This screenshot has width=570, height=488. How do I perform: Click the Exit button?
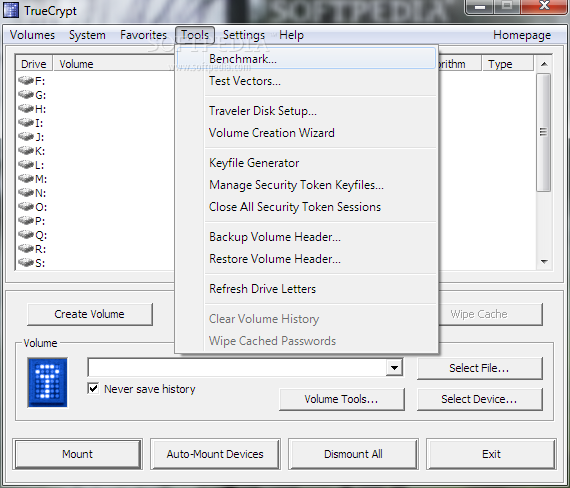491,454
